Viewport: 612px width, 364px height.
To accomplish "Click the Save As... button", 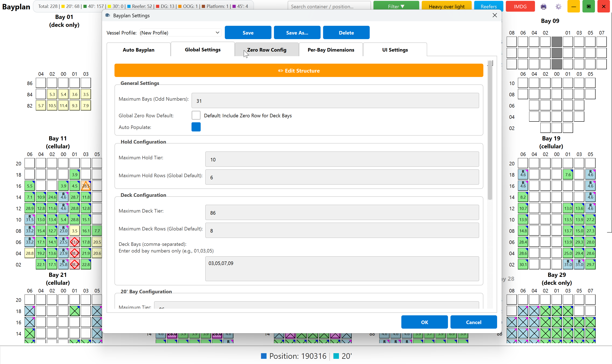I will tap(297, 33).
